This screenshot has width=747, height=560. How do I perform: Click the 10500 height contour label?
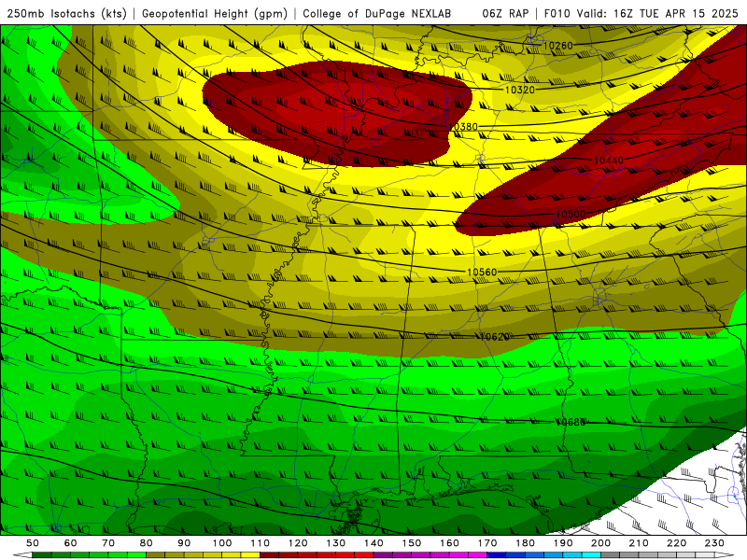click(x=571, y=215)
